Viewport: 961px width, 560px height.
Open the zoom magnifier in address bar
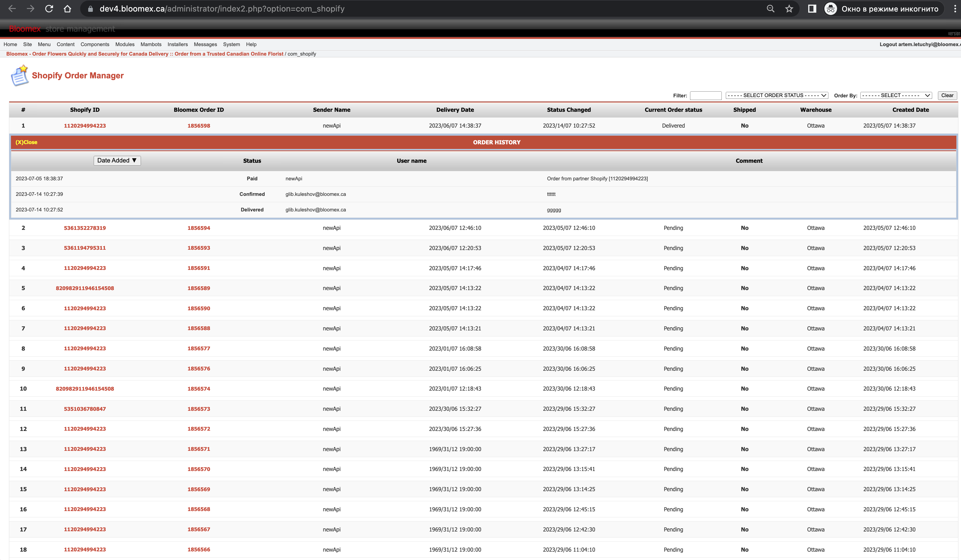pos(770,9)
